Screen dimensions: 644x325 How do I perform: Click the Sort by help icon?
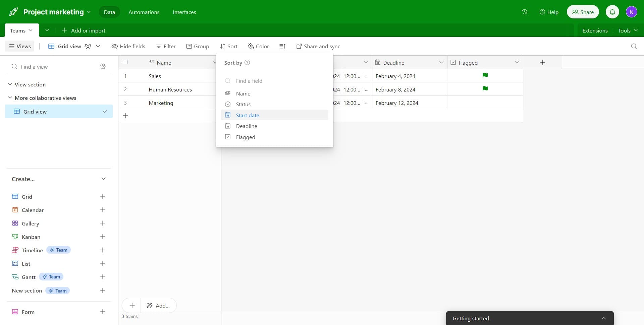[x=247, y=63]
